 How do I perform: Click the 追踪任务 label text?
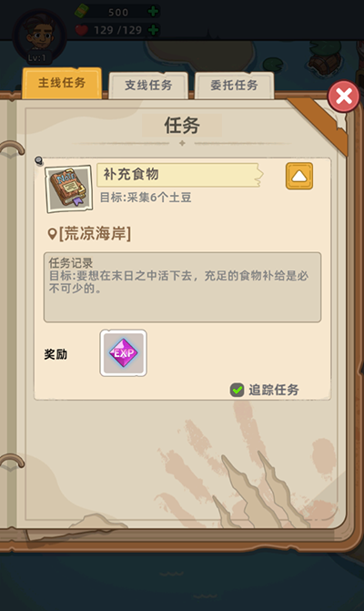(274, 390)
